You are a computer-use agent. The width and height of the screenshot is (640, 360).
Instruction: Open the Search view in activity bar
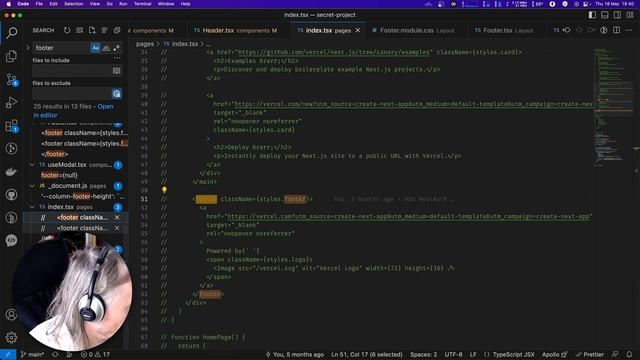[11, 33]
